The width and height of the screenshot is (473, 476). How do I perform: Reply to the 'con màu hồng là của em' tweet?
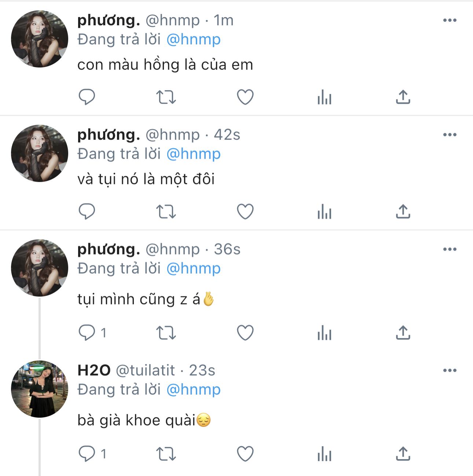pyautogui.click(x=87, y=97)
